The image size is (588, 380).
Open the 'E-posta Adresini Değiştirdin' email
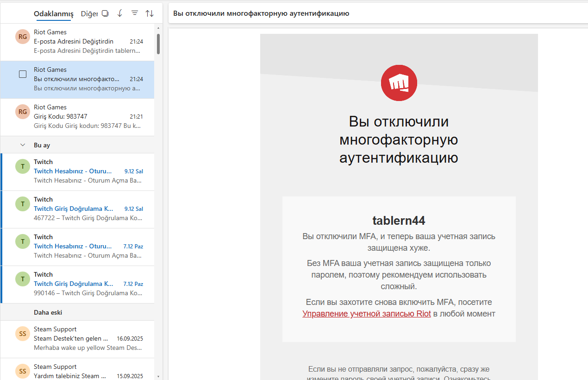pos(77,42)
